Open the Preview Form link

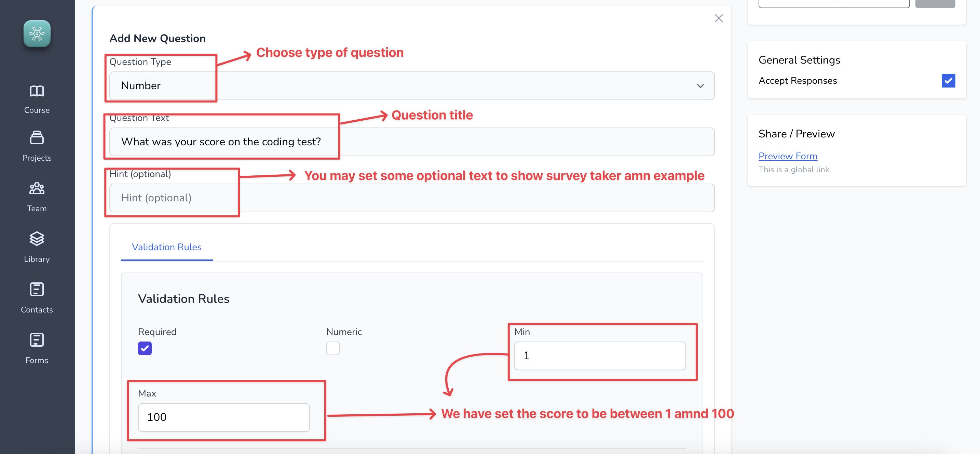point(788,156)
